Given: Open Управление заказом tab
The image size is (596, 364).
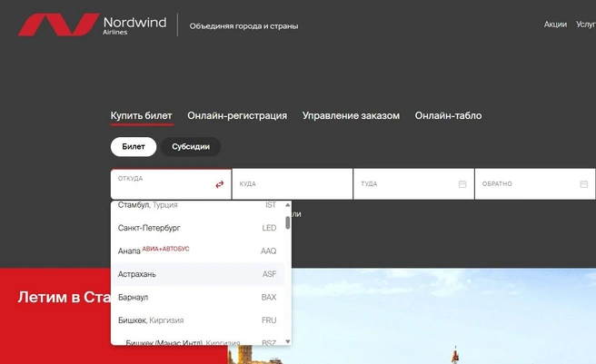Looking at the screenshot, I should click(x=351, y=116).
